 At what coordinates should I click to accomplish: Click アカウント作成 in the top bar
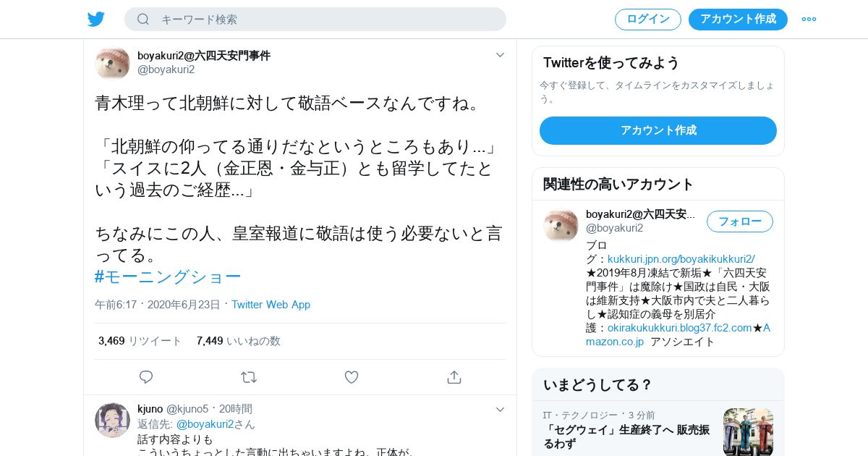pyautogui.click(x=738, y=19)
